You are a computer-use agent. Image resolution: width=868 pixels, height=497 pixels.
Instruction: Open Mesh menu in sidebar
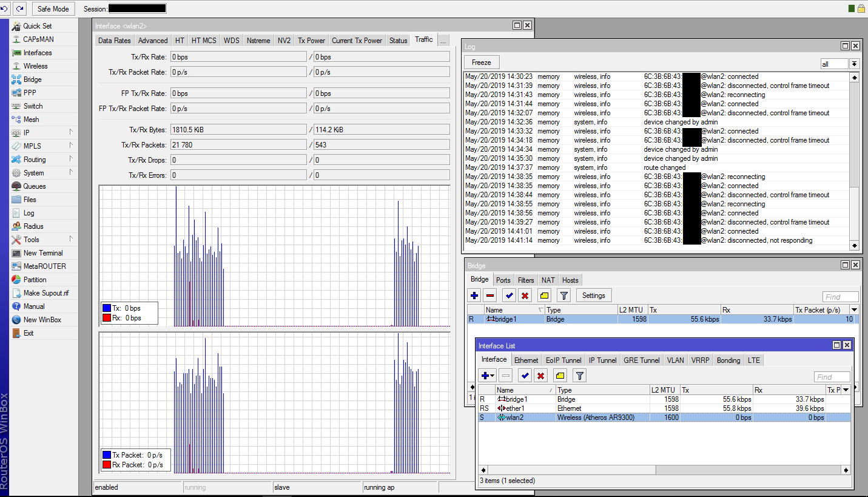[x=31, y=120]
